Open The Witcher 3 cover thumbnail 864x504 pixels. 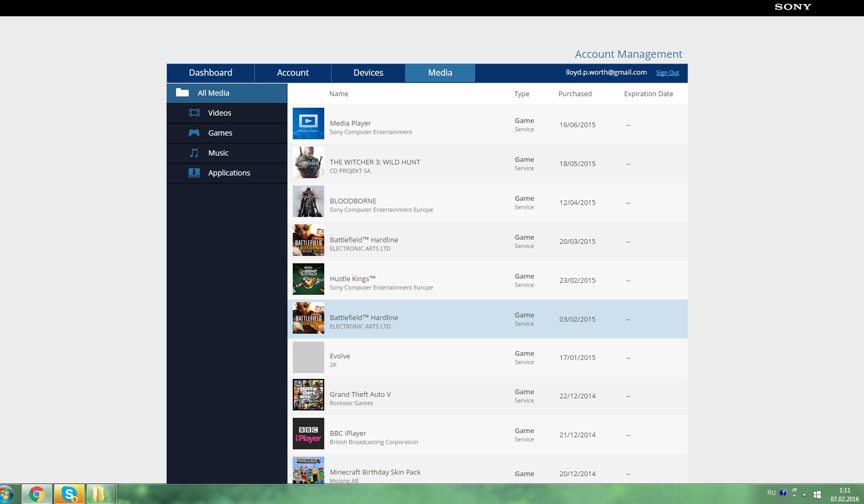click(x=308, y=162)
